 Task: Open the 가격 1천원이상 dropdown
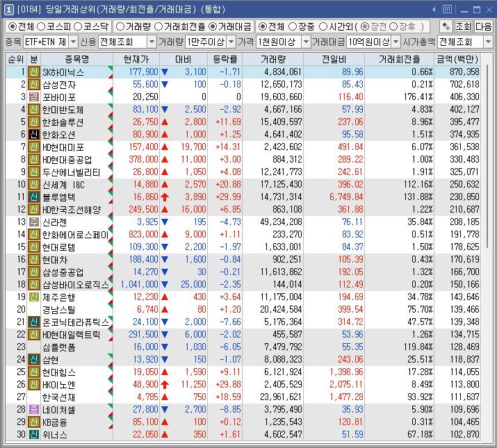tap(306, 42)
